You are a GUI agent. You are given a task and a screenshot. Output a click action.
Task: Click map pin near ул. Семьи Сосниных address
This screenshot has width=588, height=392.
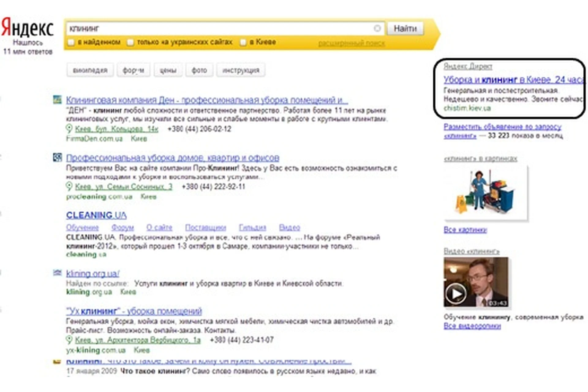tap(69, 186)
